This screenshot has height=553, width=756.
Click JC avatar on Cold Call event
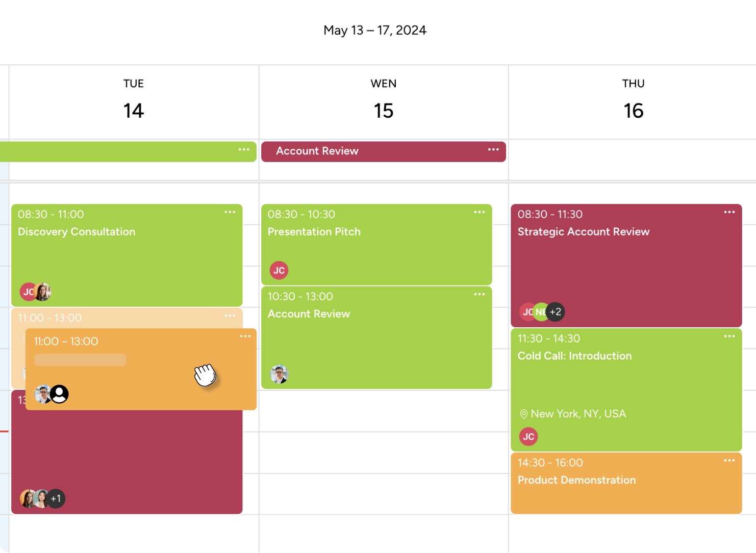528,436
